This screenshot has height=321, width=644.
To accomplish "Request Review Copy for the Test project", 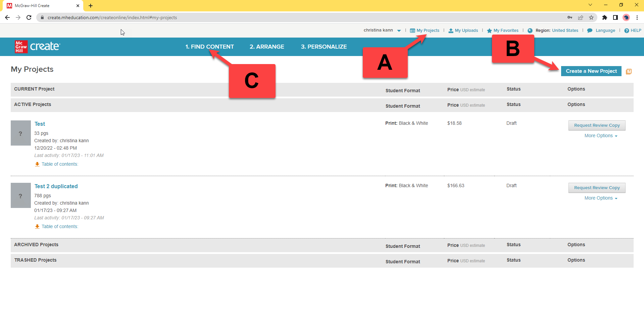I will click(x=597, y=125).
